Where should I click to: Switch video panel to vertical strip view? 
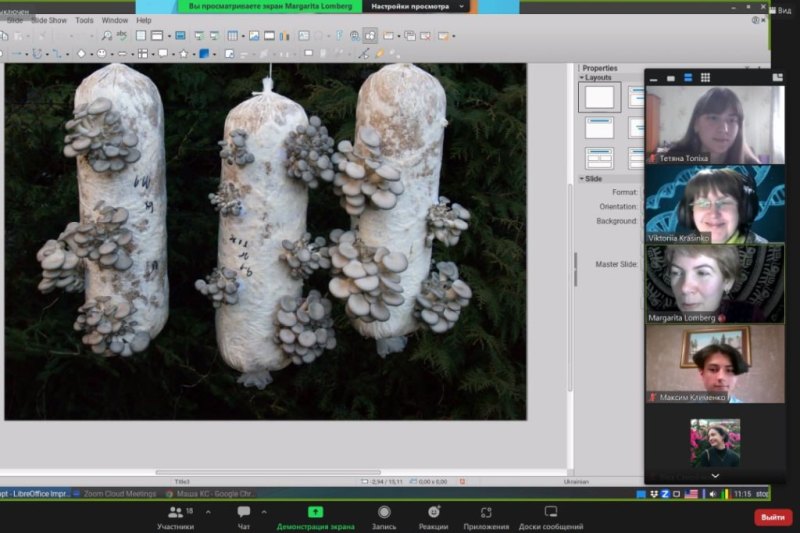(689, 77)
